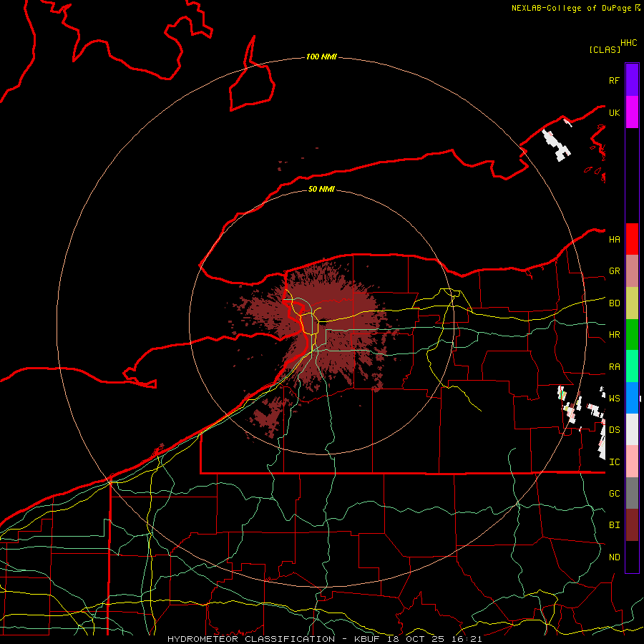The width and height of the screenshot is (644, 644).
Task: Click the light pink IC legend swatch
Action: 632,462
